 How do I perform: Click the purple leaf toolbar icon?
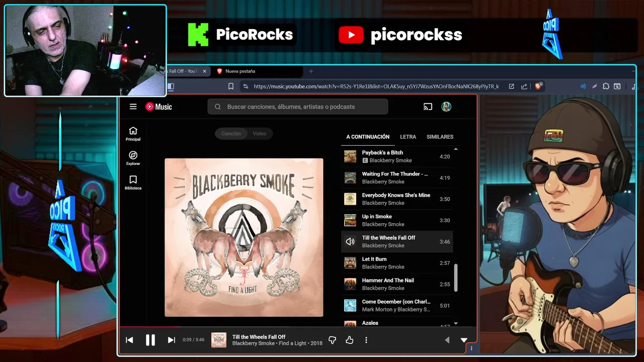(x=594, y=86)
